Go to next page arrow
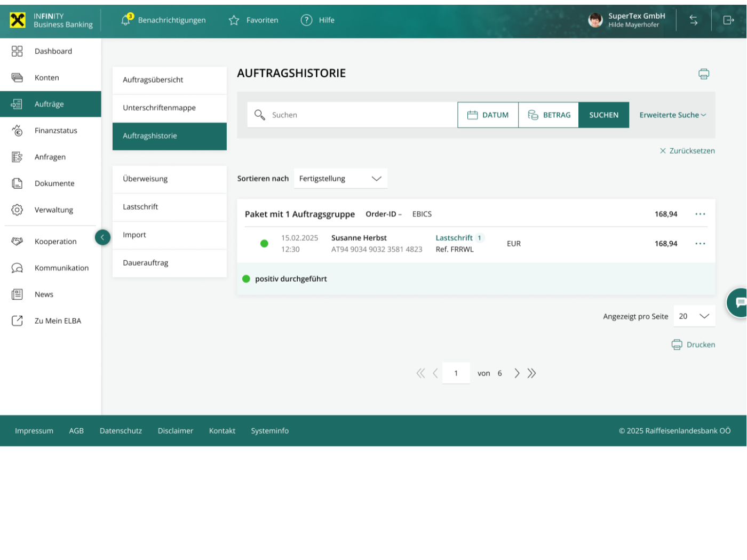Viewport: 747px width, 560px height. tap(516, 373)
